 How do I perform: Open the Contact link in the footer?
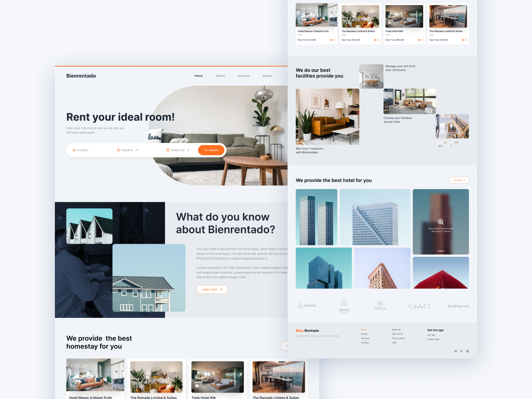tap(365, 343)
